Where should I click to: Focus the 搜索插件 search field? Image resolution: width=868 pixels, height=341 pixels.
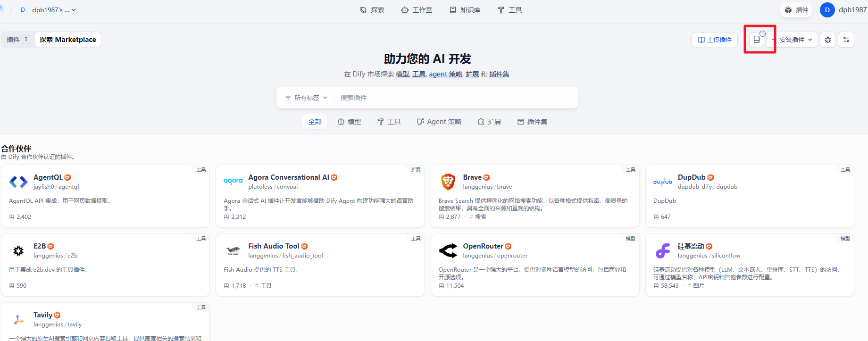453,98
